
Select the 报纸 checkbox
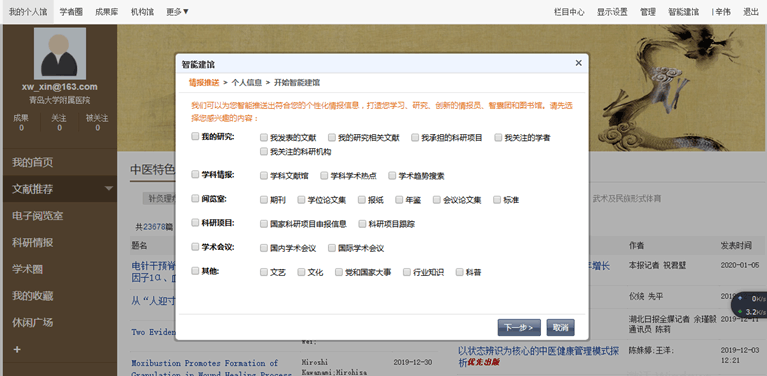(362, 199)
